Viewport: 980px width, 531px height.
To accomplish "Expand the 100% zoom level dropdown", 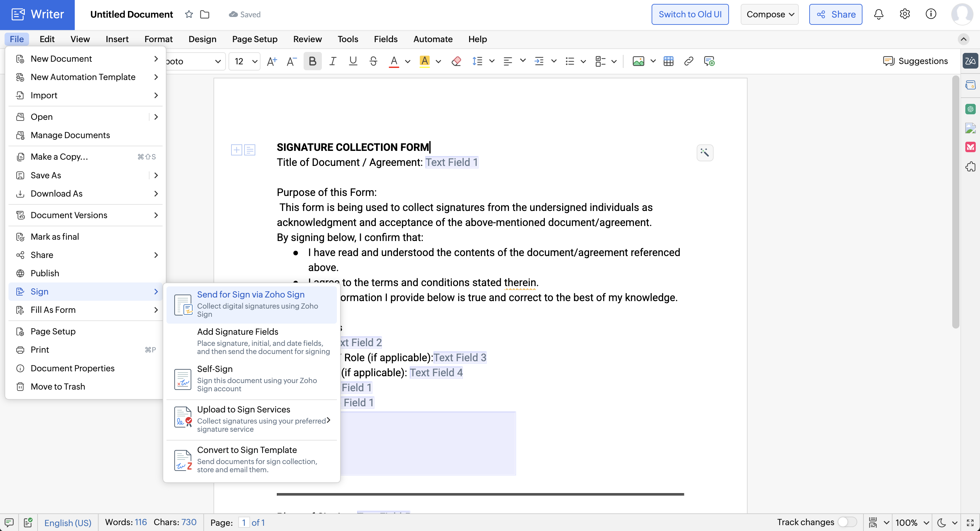I will pyautogui.click(x=927, y=522).
